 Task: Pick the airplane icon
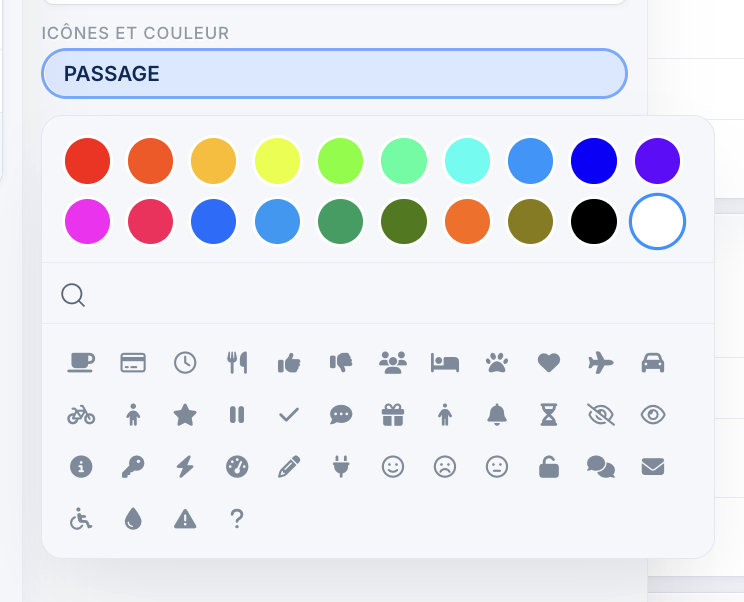(x=601, y=363)
